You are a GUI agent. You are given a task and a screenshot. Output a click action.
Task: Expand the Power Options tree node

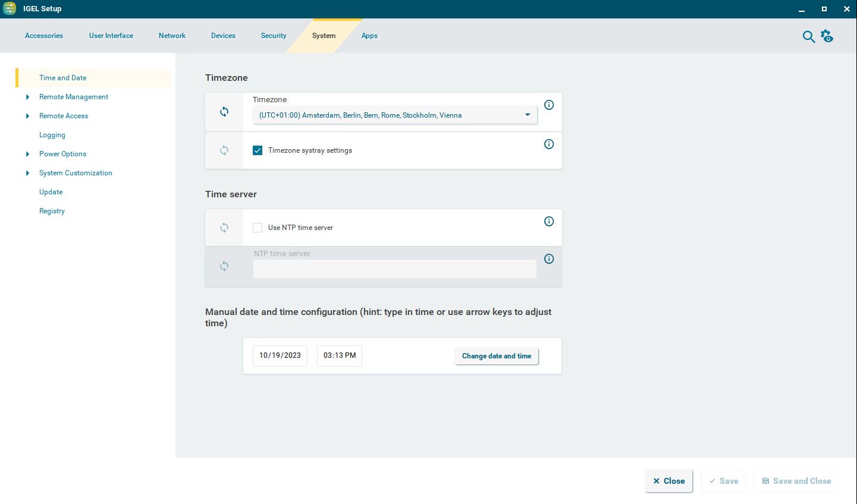tap(27, 154)
